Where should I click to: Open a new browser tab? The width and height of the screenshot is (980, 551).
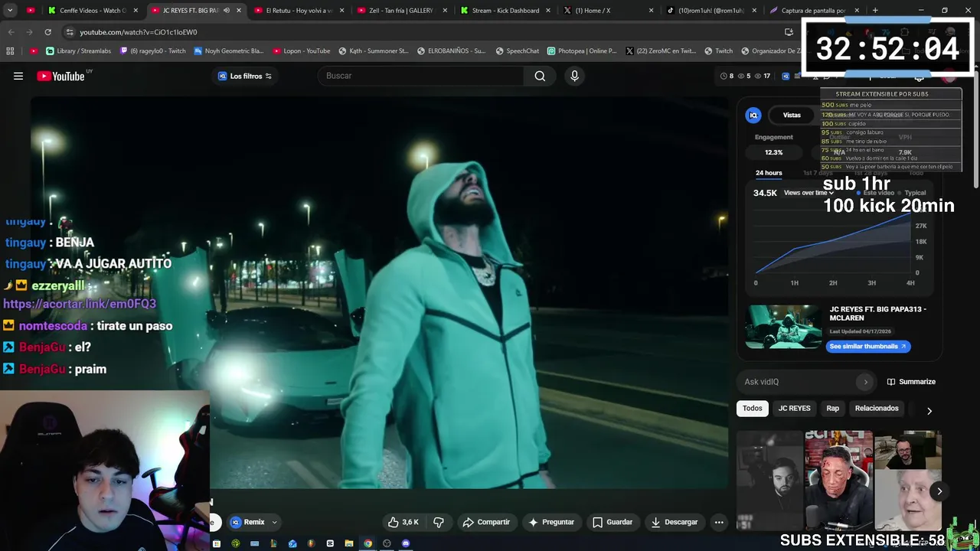coord(875,11)
